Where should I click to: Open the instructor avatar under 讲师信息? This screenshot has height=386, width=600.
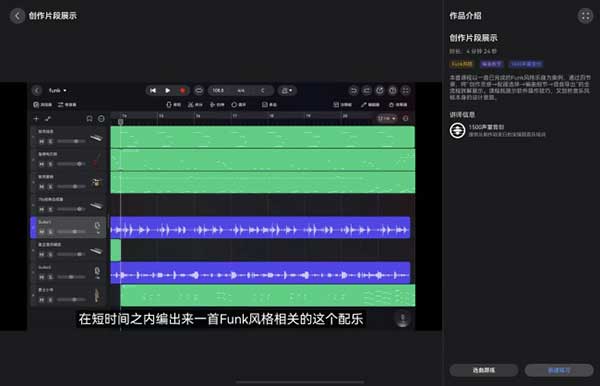[x=457, y=130]
